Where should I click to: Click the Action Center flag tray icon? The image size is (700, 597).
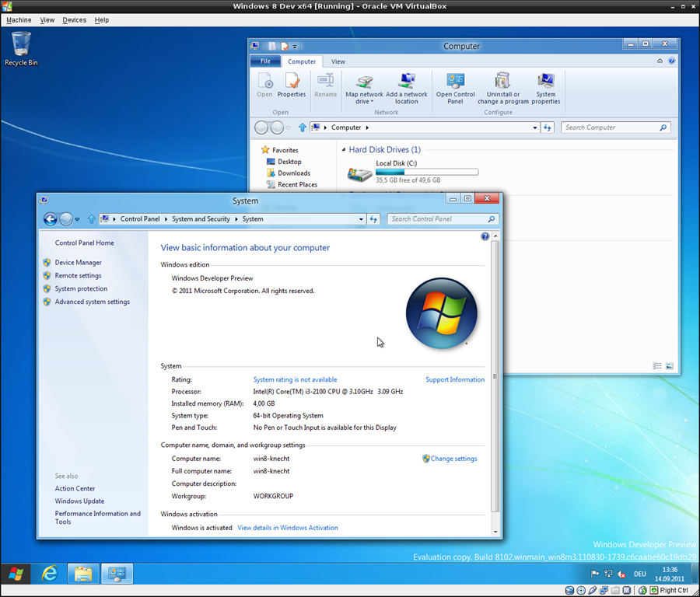coord(595,574)
